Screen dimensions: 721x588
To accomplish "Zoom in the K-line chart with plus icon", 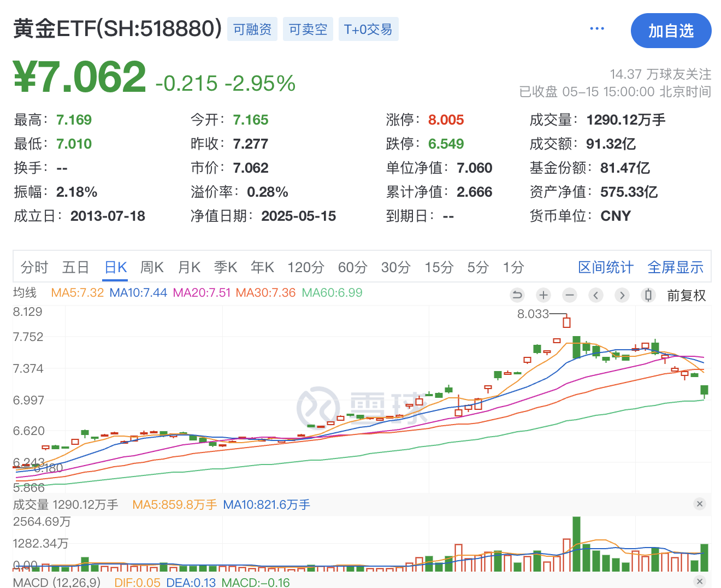I will (x=543, y=296).
